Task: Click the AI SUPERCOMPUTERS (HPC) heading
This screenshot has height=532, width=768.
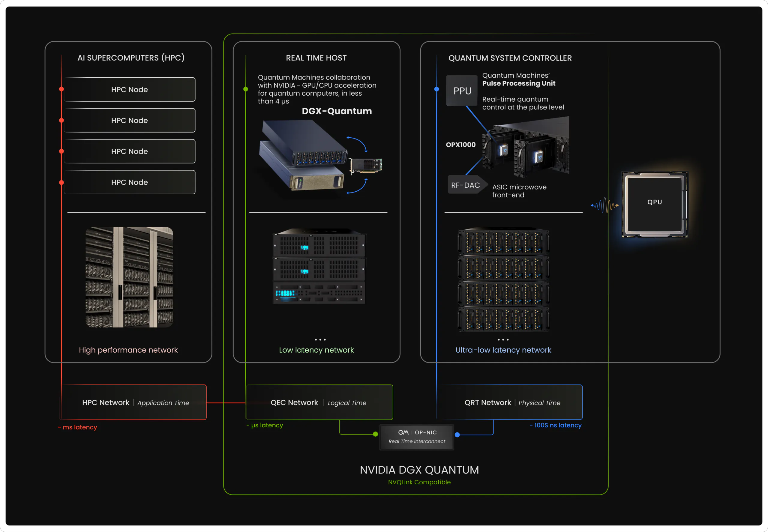Action: click(131, 58)
